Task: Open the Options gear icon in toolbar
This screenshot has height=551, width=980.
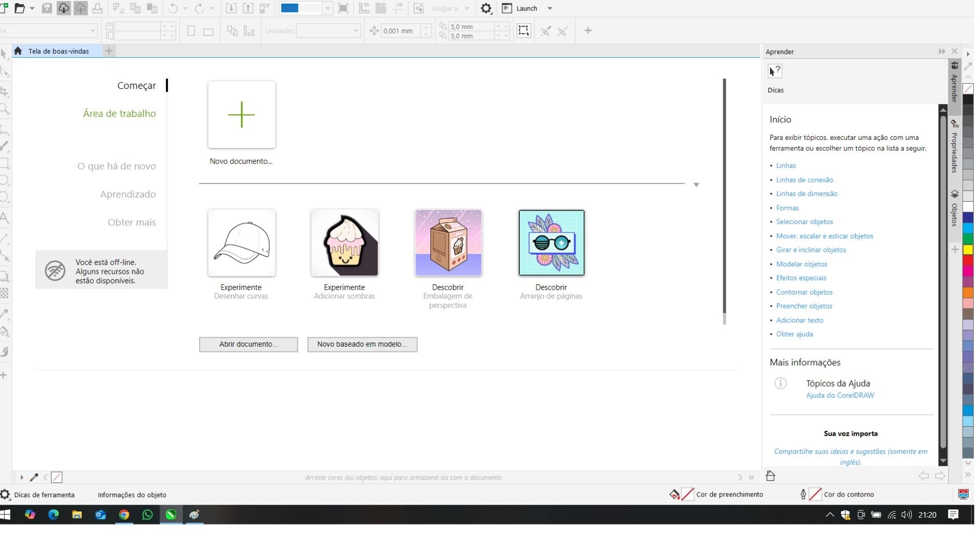Action: tap(486, 8)
